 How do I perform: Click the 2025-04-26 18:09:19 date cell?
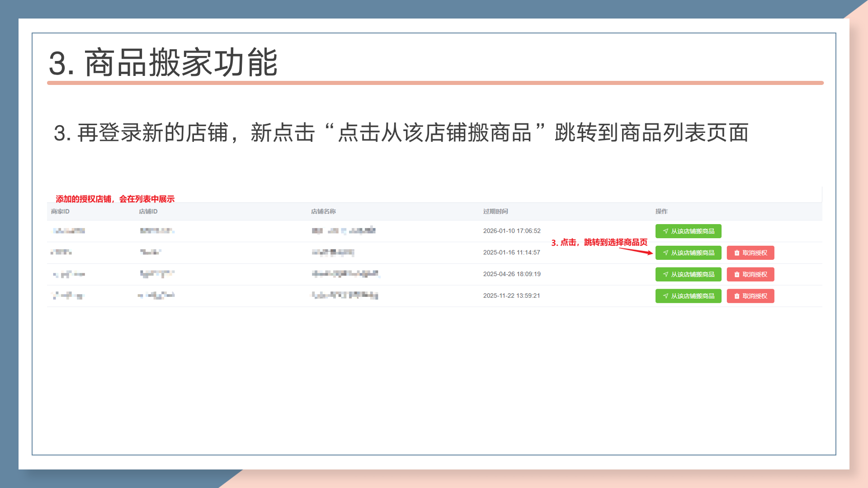512,274
